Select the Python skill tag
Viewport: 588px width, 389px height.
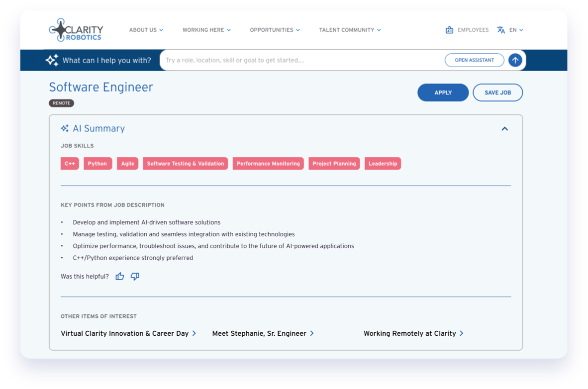click(x=98, y=164)
